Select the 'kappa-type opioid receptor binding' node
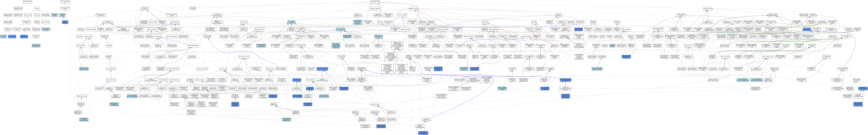Viewport: 868px width, 135px height. click(x=36, y=46)
